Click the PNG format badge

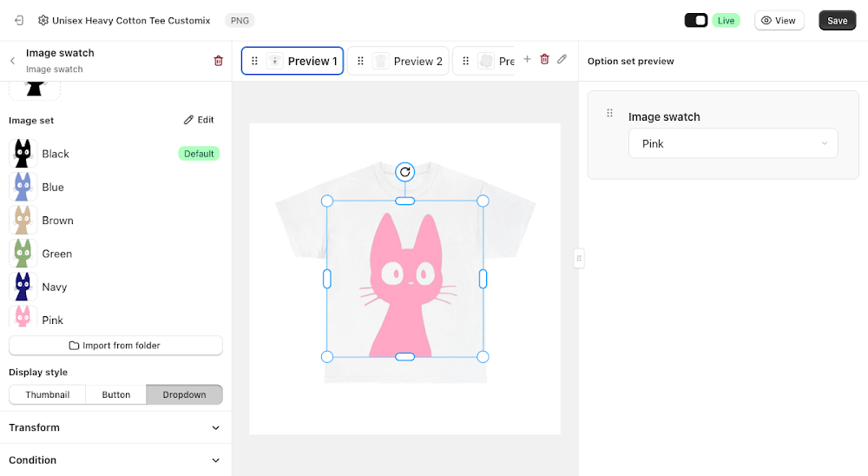(x=240, y=21)
